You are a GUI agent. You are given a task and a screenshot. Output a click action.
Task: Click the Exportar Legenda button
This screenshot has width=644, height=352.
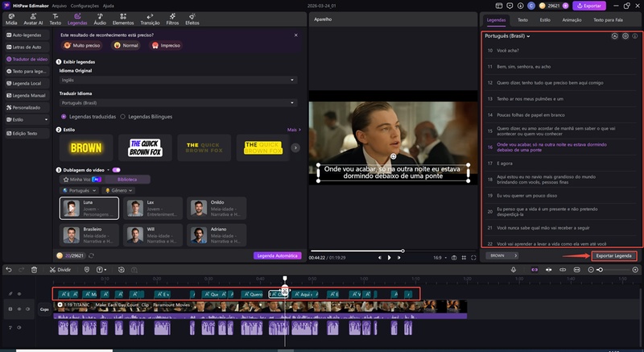coord(613,255)
